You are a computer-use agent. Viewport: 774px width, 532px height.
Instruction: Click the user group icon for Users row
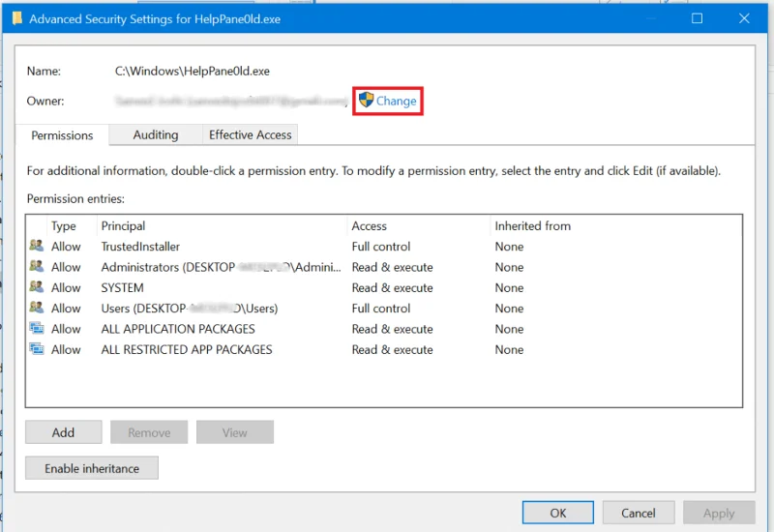(x=37, y=307)
